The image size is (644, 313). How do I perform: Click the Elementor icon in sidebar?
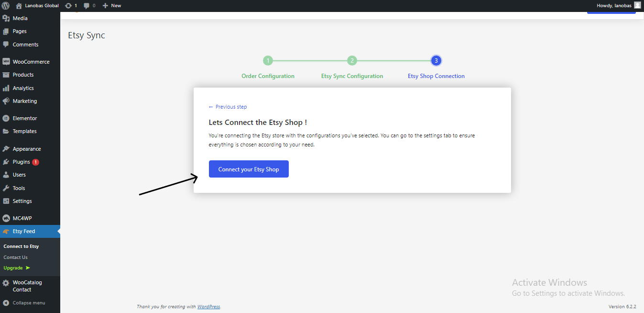[6, 118]
